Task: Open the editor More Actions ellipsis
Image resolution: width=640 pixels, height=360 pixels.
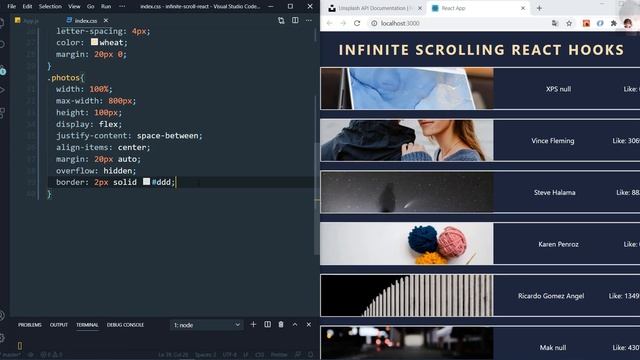Action: (309, 20)
